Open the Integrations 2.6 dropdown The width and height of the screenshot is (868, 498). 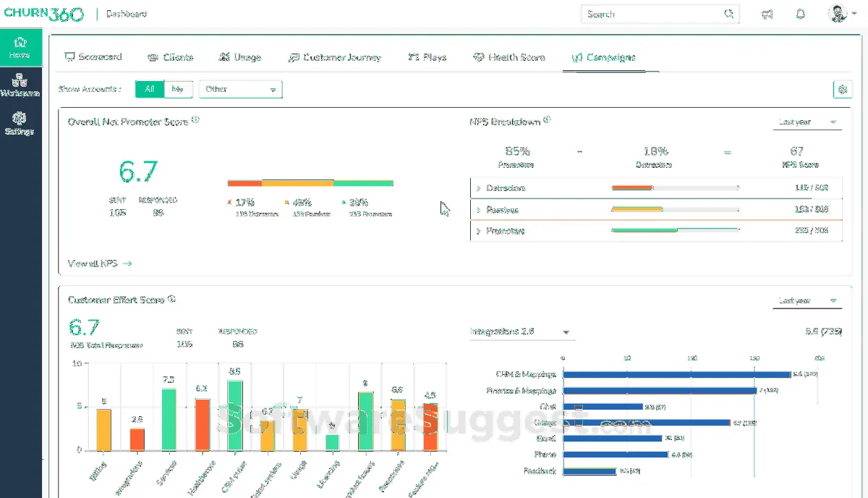pyautogui.click(x=522, y=332)
